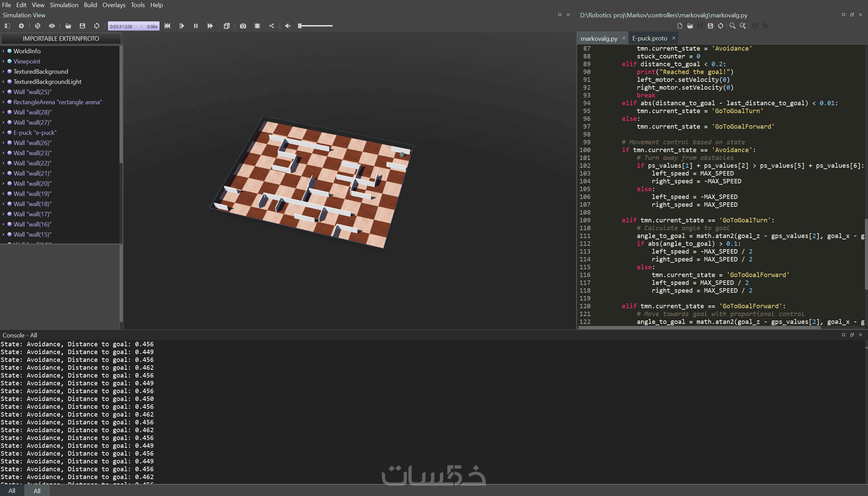The height and width of the screenshot is (496, 868).
Task: Click the record movie icon
Action: click(257, 26)
